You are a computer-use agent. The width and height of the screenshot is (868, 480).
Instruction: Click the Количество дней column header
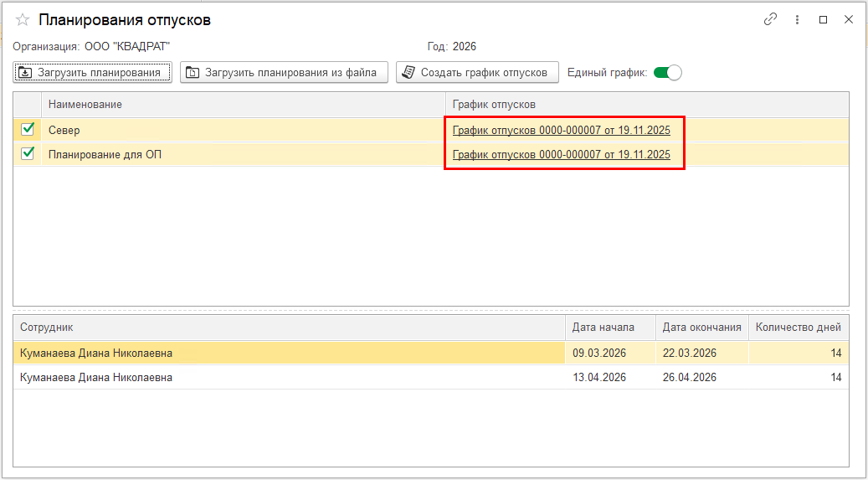coord(798,328)
